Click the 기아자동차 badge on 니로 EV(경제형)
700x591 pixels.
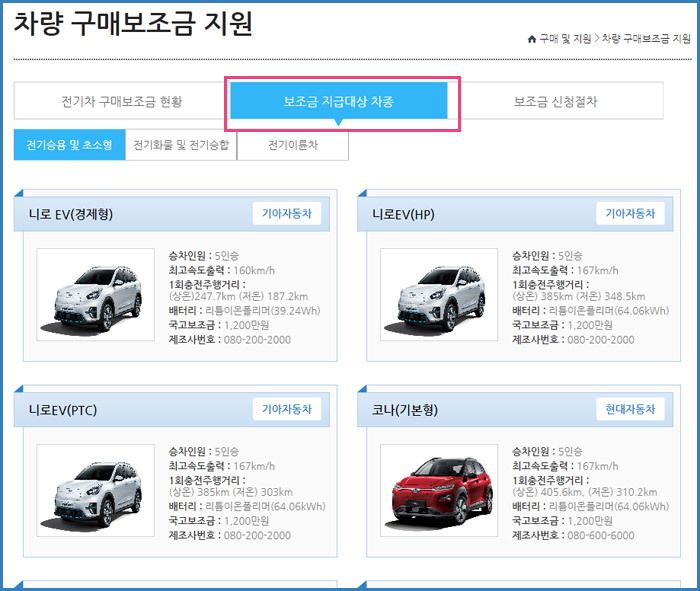click(287, 213)
